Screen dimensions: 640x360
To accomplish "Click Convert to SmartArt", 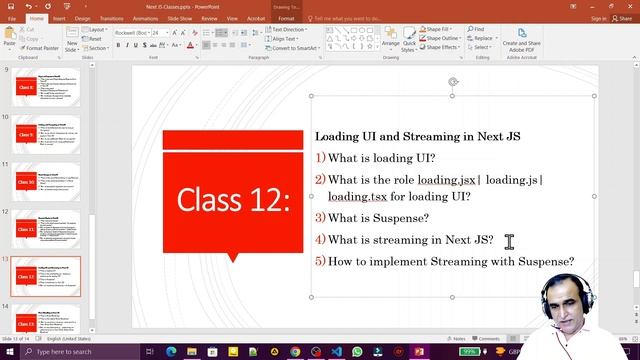I will [x=292, y=48].
